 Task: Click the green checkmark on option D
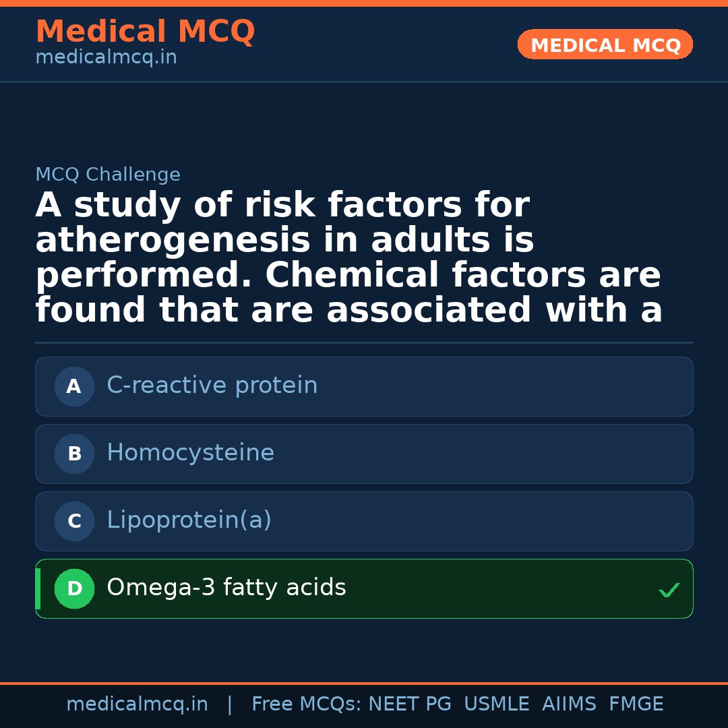[x=669, y=590]
